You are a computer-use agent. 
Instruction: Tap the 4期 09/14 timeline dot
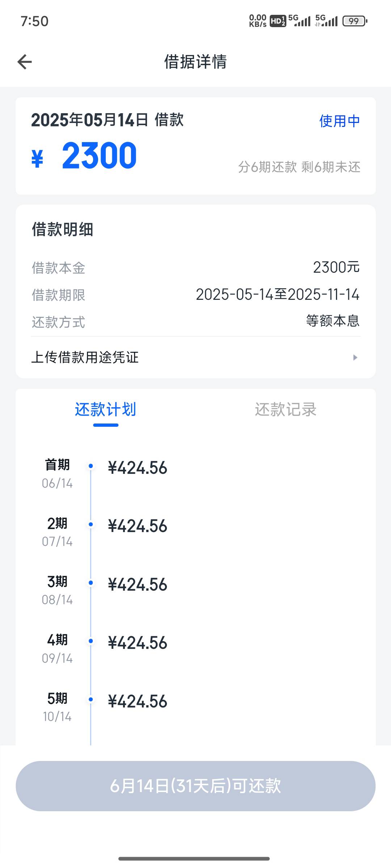click(91, 641)
